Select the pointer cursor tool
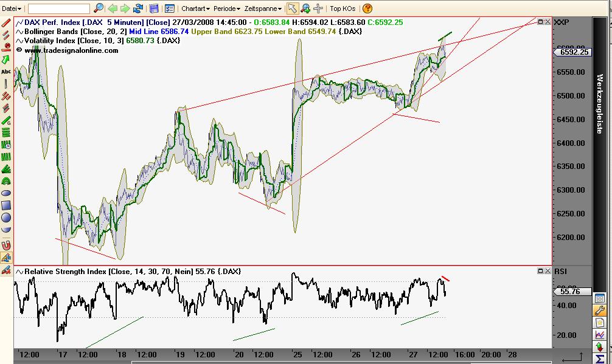Screen dimensions: 612x364 292,8
